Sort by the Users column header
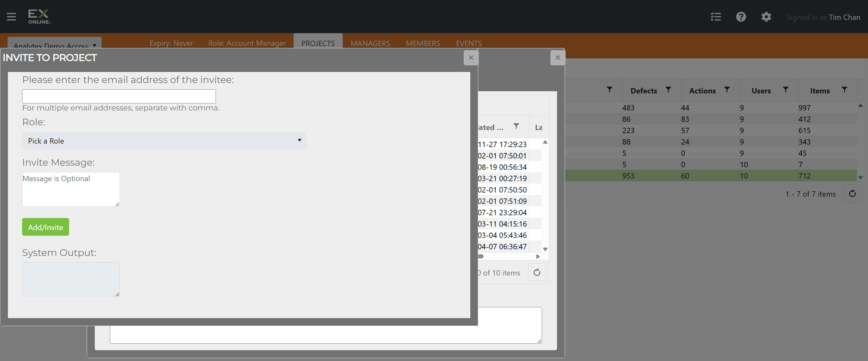Viewport: 868px width, 361px height. tap(761, 91)
